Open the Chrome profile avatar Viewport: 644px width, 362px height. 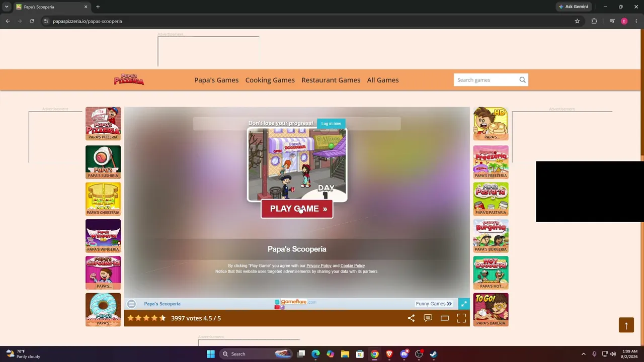(x=624, y=21)
